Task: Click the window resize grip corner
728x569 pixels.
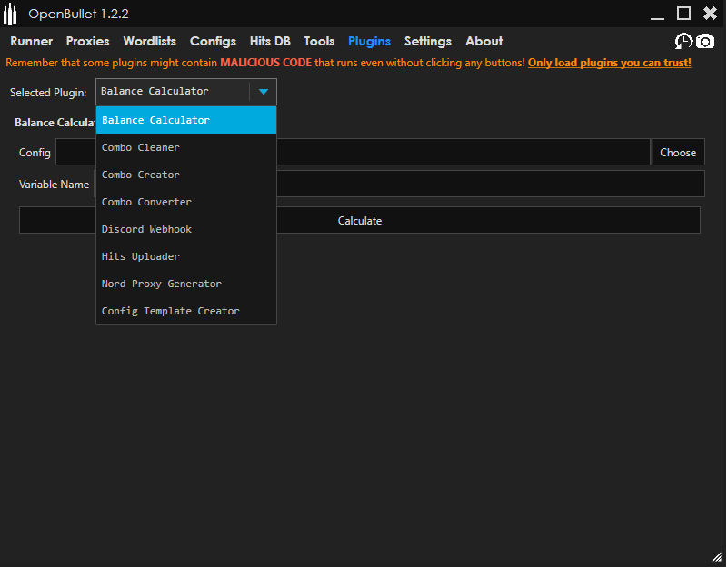Action: (x=718, y=557)
